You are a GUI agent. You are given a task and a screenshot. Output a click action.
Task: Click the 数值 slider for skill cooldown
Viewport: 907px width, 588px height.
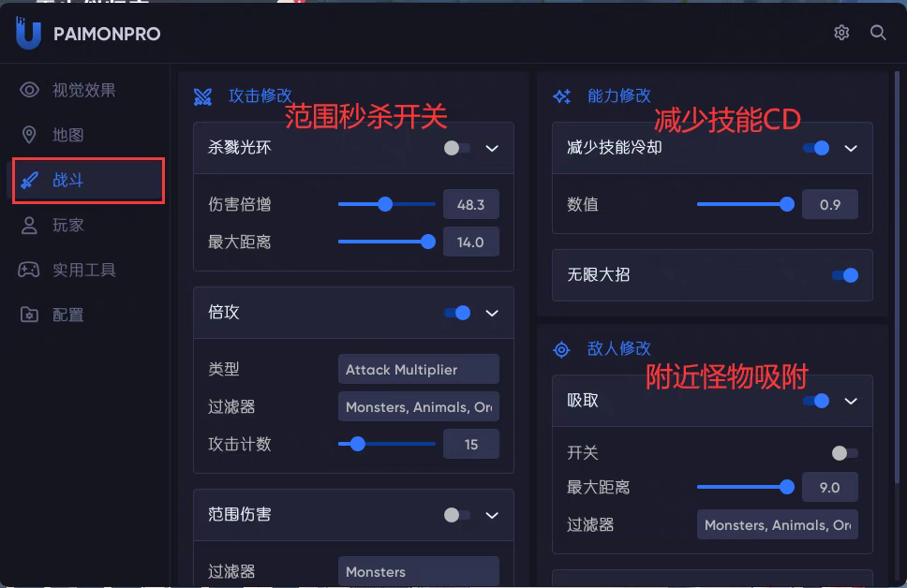[746, 204]
